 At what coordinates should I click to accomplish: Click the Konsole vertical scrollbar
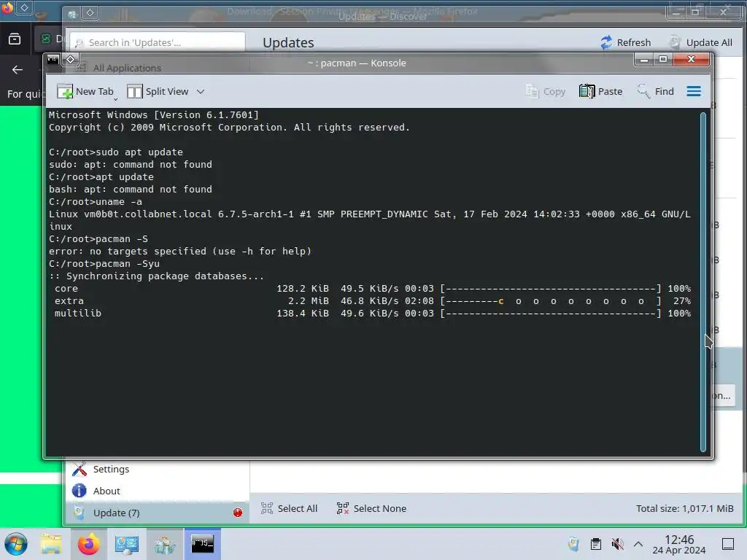tap(703, 282)
